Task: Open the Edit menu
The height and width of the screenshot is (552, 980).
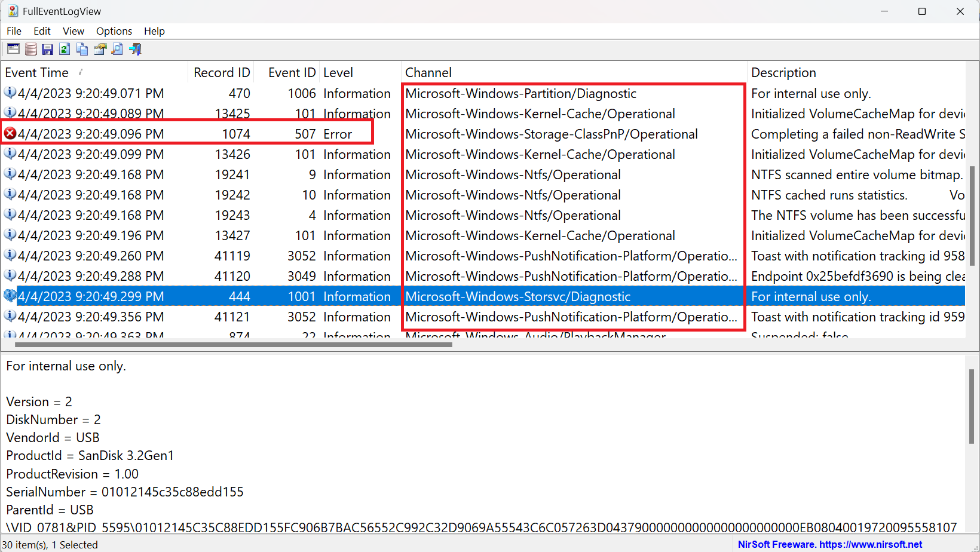Action: [42, 31]
